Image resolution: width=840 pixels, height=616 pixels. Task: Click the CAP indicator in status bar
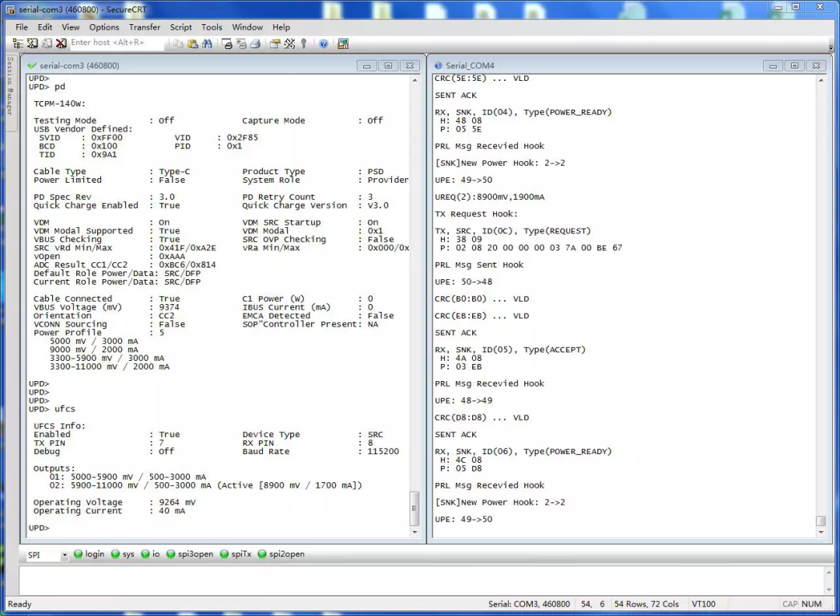click(789, 604)
